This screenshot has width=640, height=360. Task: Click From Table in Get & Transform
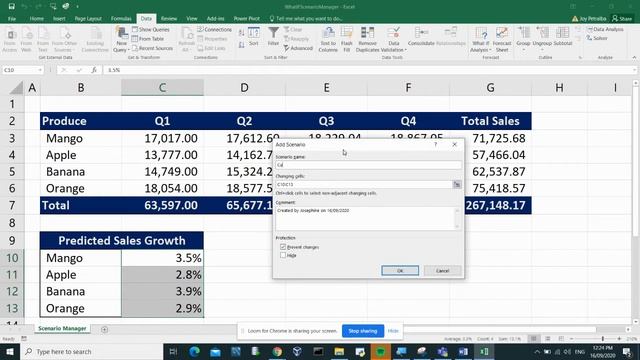coord(148,39)
